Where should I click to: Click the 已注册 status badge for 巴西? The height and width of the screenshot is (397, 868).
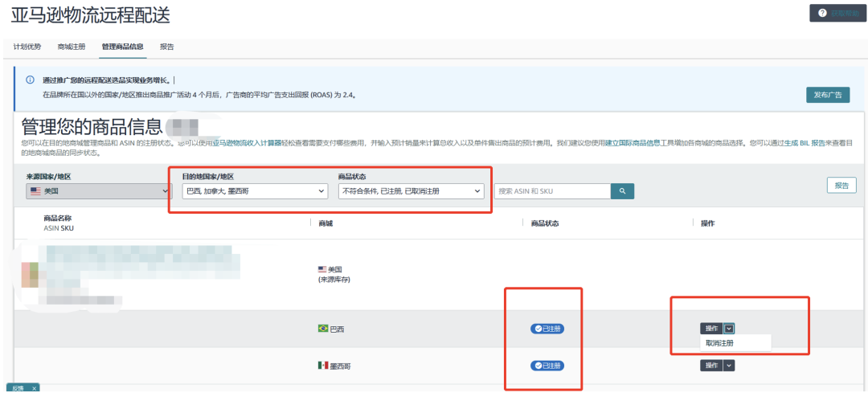pos(547,329)
